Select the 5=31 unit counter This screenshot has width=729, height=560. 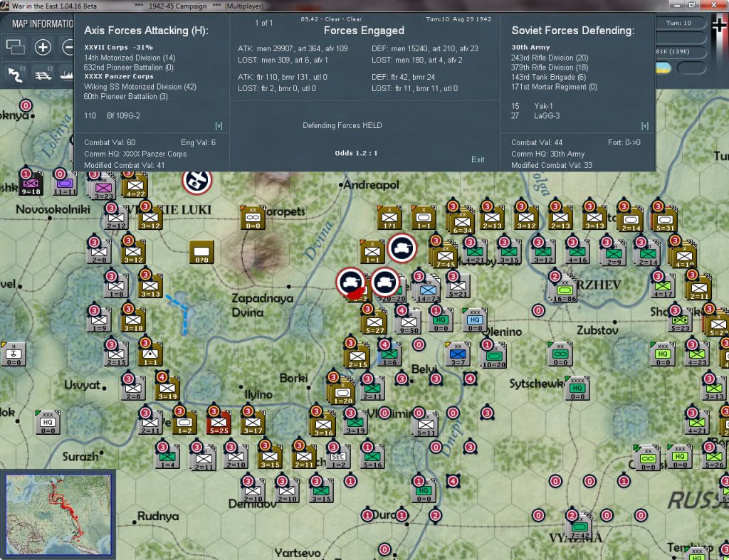(664, 218)
